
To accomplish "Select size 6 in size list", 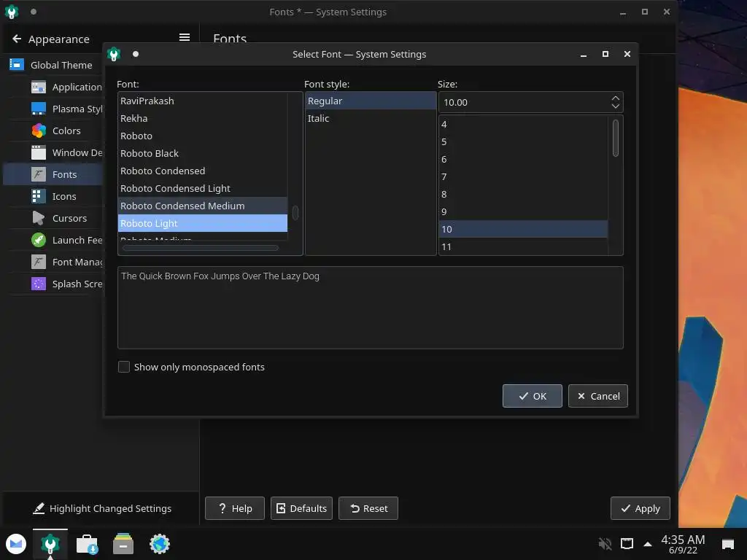I will point(523,159).
